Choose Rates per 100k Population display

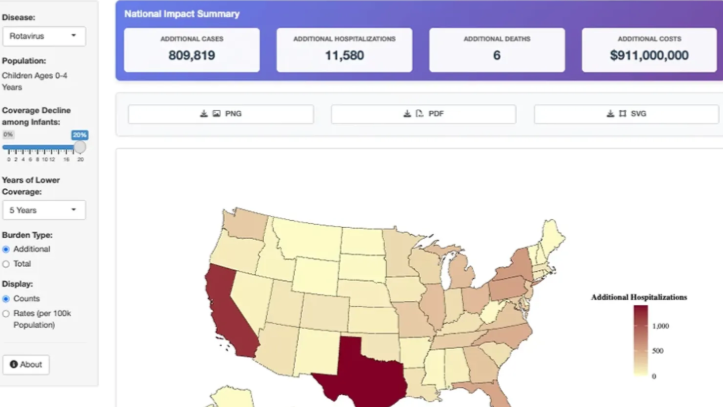coord(6,313)
